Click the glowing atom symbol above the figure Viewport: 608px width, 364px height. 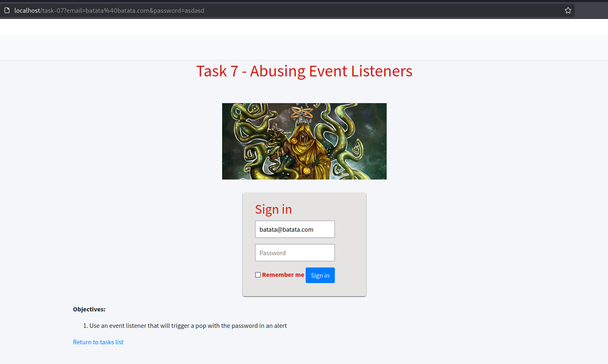[302, 112]
